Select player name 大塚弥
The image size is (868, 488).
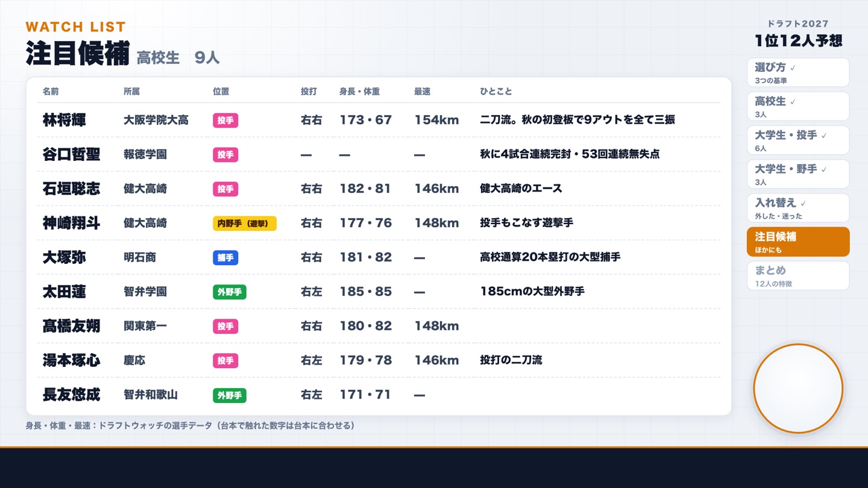pyautogui.click(x=64, y=257)
